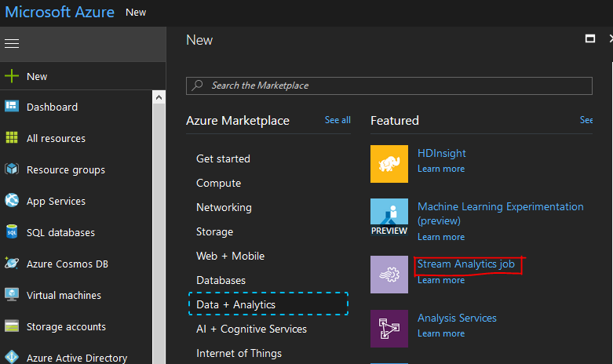Select New label in the sidebar
Viewport: 613px width, 364px height.
coord(37,77)
